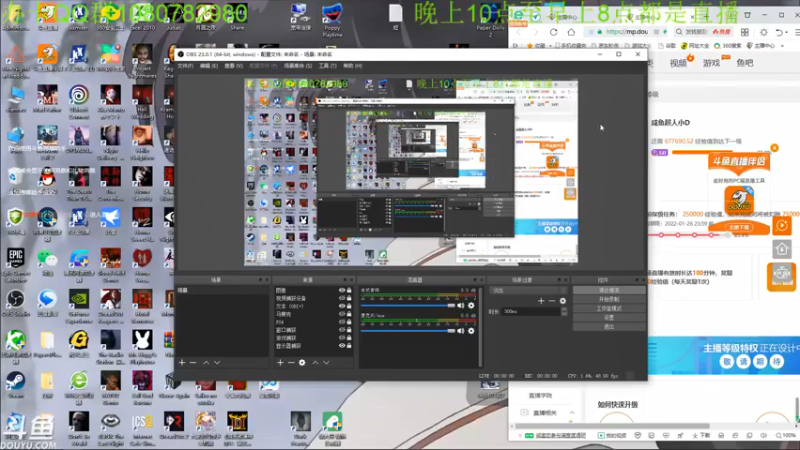Screen dimensions: 800x450
Task: Add scene transition with plus icon
Action: point(541,301)
